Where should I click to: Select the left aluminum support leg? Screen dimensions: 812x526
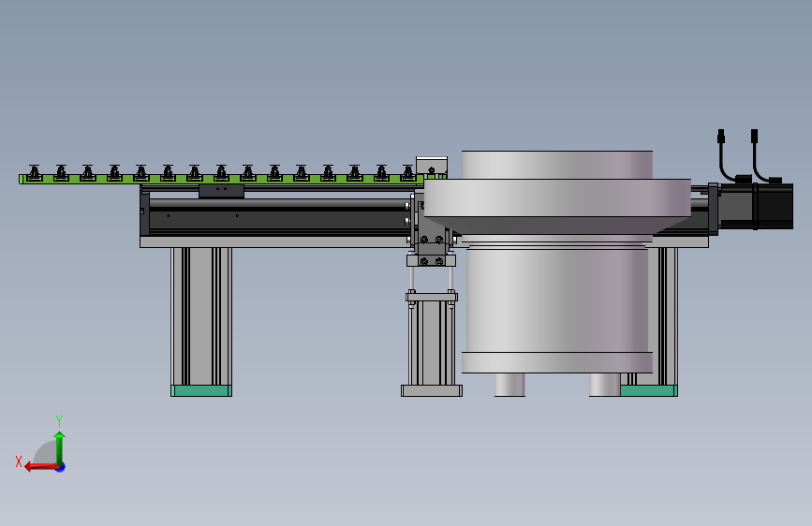(201, 316)
